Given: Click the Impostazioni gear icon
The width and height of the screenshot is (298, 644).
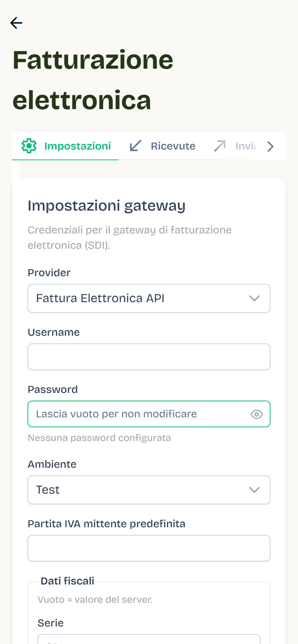Looking at the screenshot, I should pos(29,146).
